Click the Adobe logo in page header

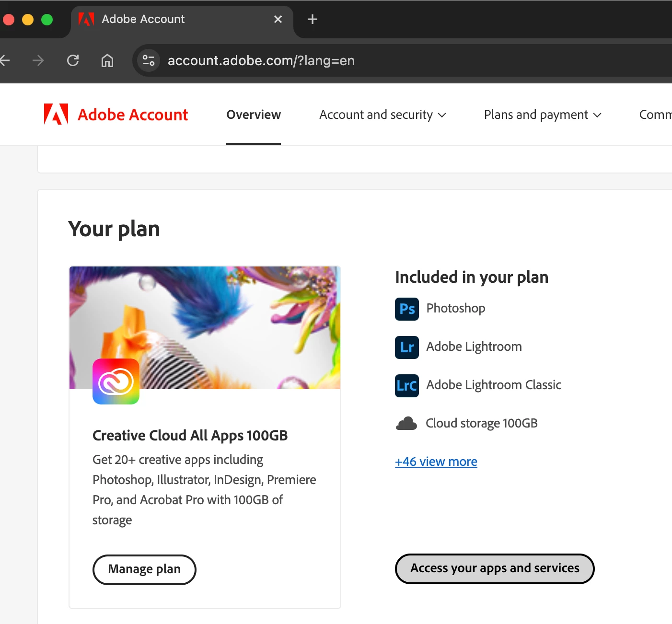pyautogui.click(x=56, y=114)
